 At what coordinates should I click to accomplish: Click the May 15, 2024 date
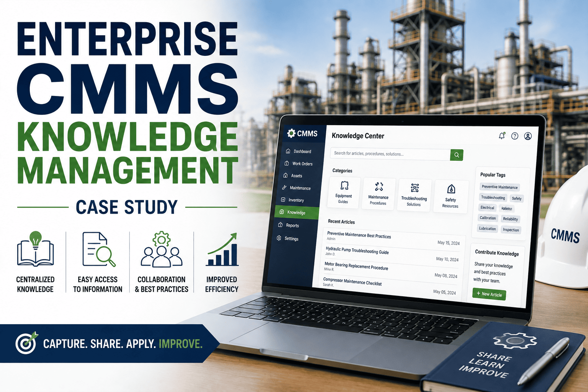pos(449,243)
